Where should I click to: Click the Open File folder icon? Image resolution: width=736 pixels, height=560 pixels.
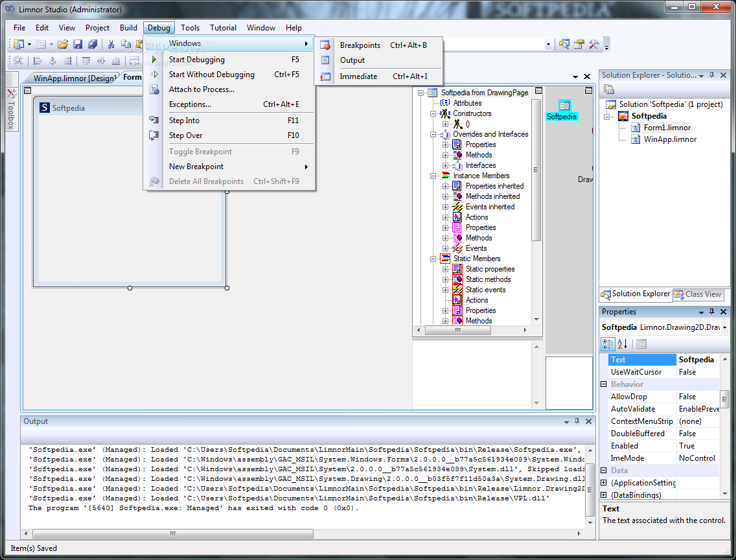point(63,44)
